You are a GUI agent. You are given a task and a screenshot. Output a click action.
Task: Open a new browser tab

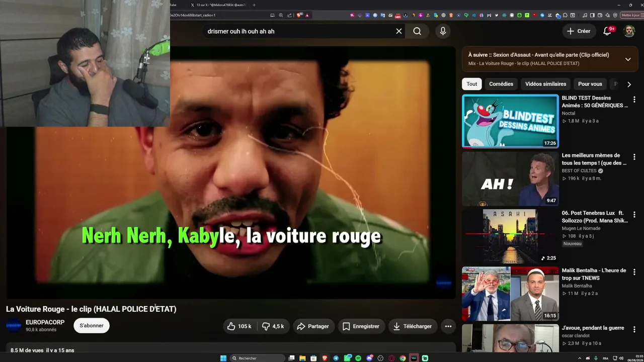(254, 5)
